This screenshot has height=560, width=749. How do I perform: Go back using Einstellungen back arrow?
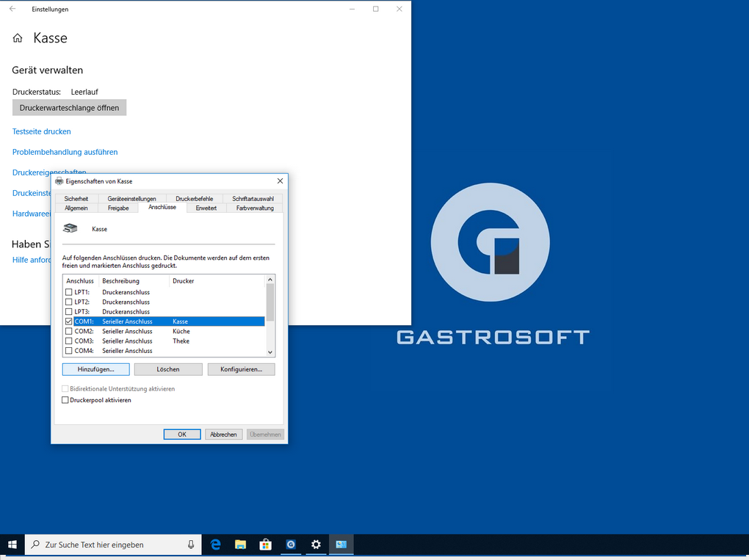[x=12, y=9]
